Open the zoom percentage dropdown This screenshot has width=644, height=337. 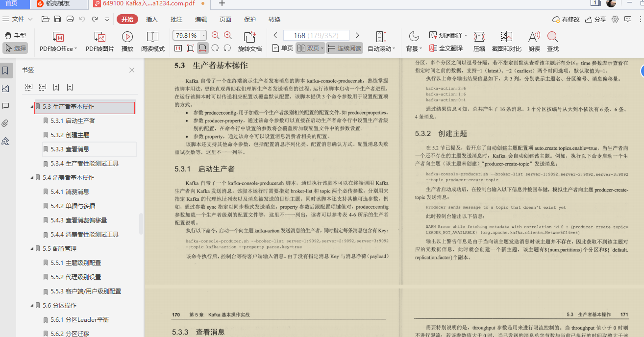click(x=203, y=35)
